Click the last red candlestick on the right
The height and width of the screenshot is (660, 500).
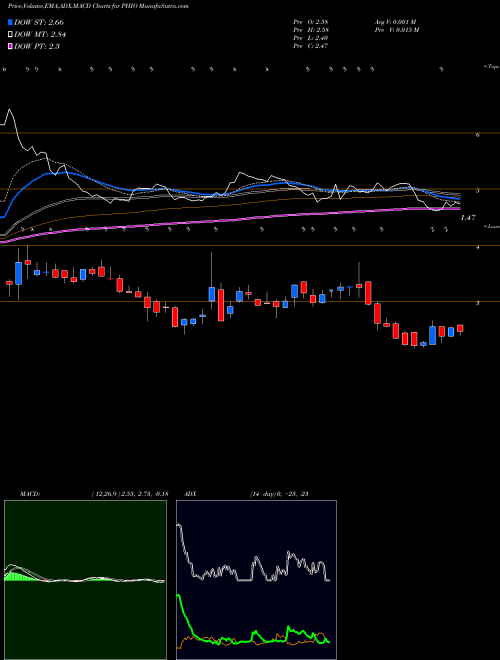[460, 329]
